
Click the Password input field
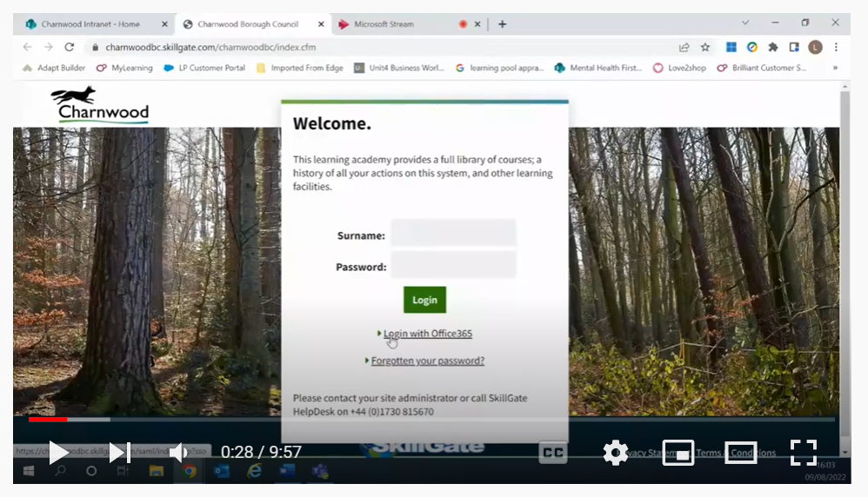click(x=453, y=265)
